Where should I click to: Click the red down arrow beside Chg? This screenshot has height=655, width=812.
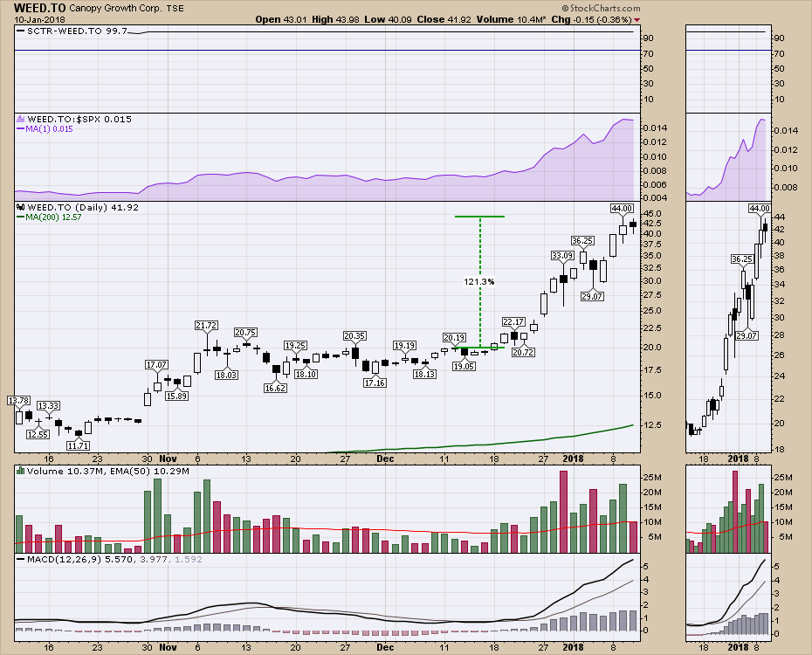(x=637, y=20)
